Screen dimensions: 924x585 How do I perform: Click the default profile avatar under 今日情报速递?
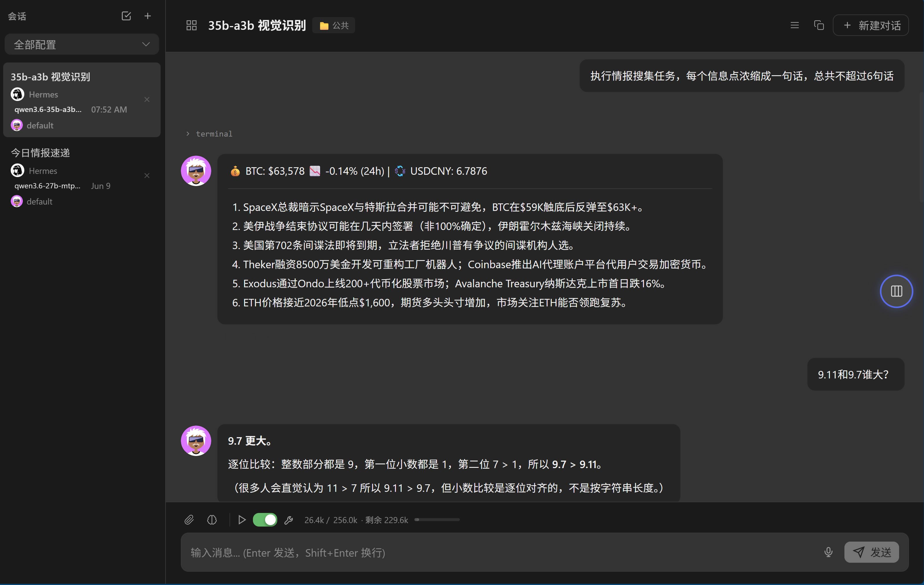click(16, 201)
